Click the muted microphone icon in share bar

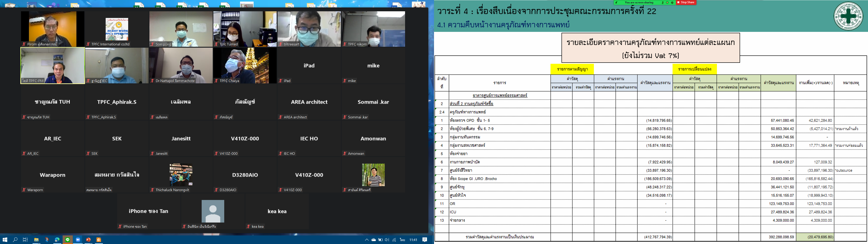(663, 2)
